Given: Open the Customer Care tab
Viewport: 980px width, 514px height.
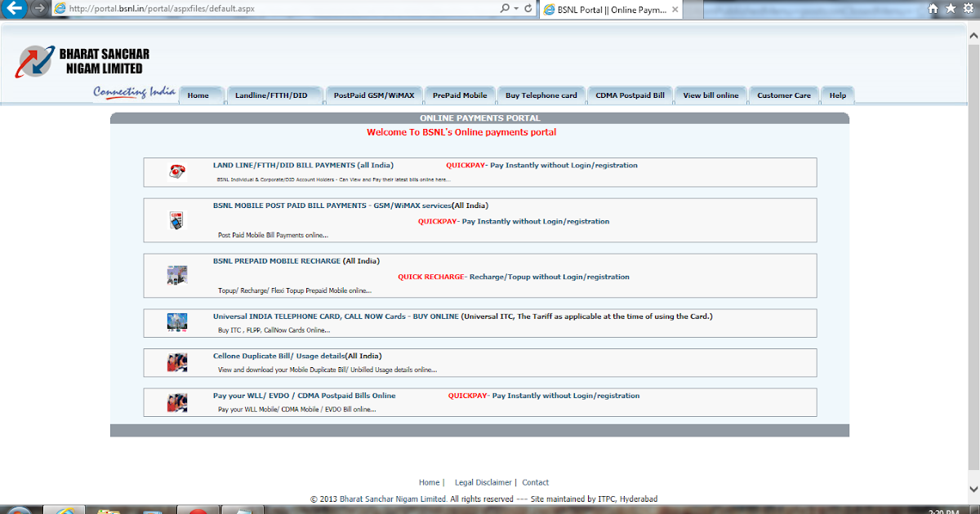Looking at the screenshot, I should (x=784, y=95).
